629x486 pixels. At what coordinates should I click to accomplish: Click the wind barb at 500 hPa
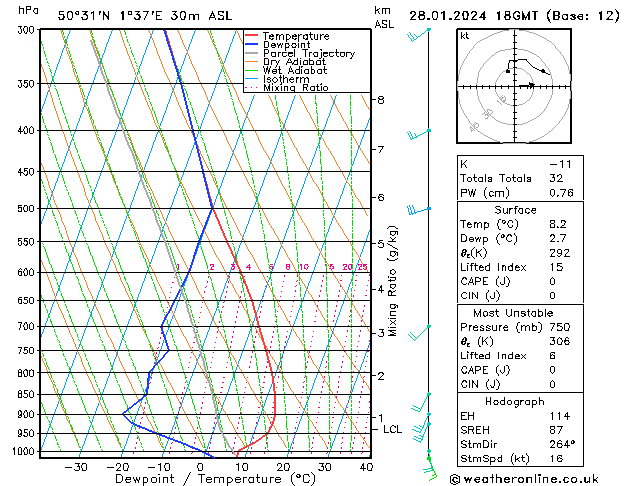pyautogui.click(x=419, y=210)
